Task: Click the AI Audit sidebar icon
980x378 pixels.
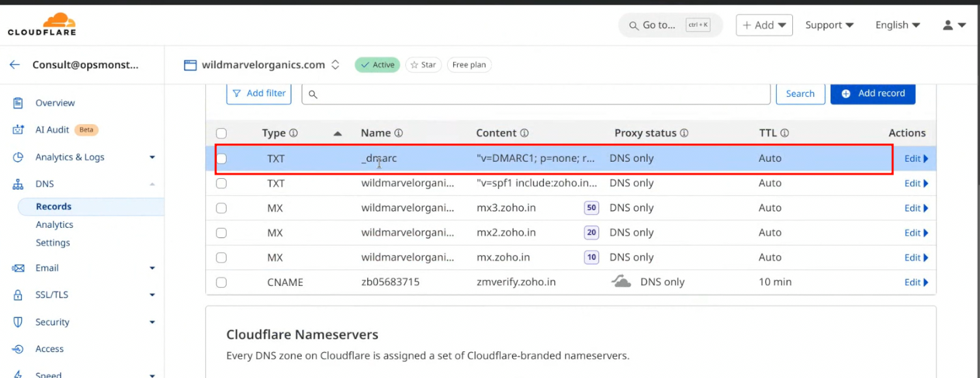Action: [x=18, y=130]
